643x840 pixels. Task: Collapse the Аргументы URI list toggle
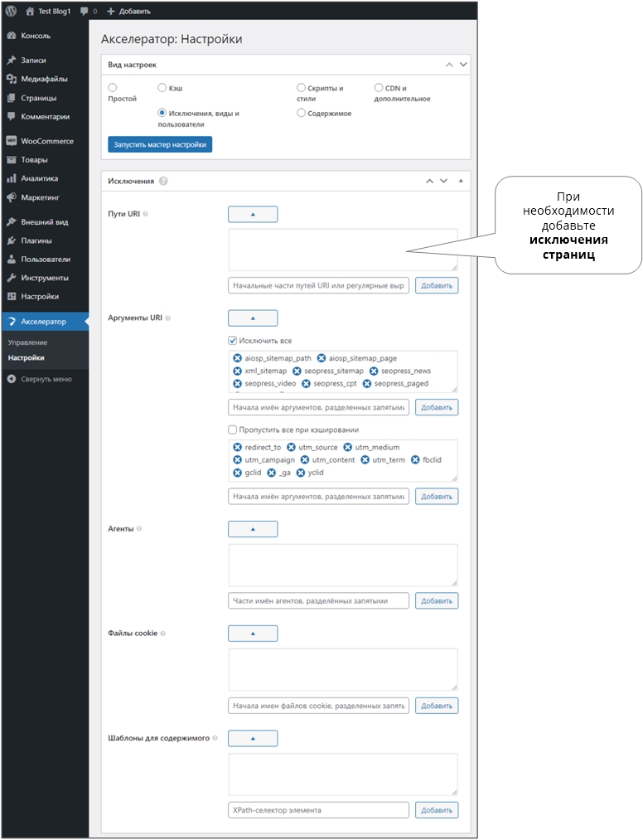pos(253,318)
